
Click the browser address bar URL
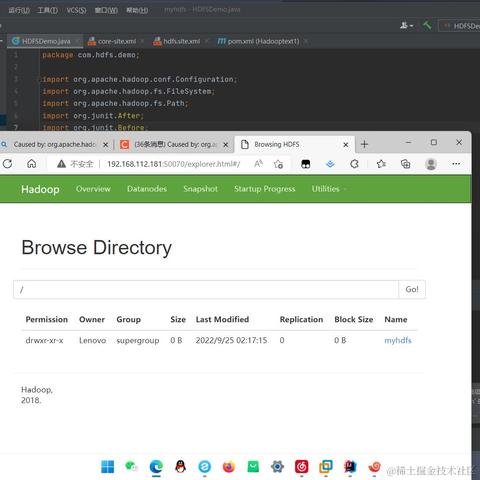click(173, 164)
